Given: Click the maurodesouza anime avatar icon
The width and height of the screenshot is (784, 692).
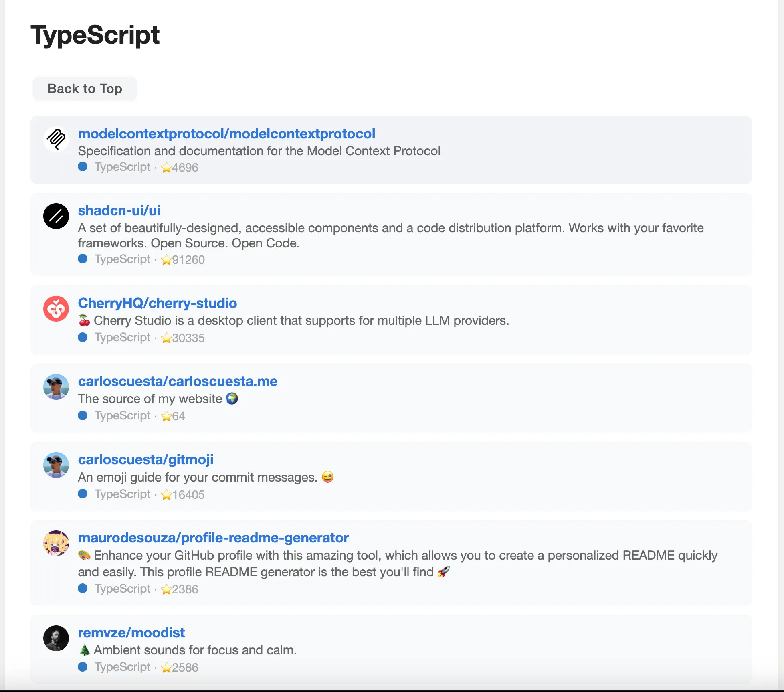Looking at the screenshot, I should [56, 543].
